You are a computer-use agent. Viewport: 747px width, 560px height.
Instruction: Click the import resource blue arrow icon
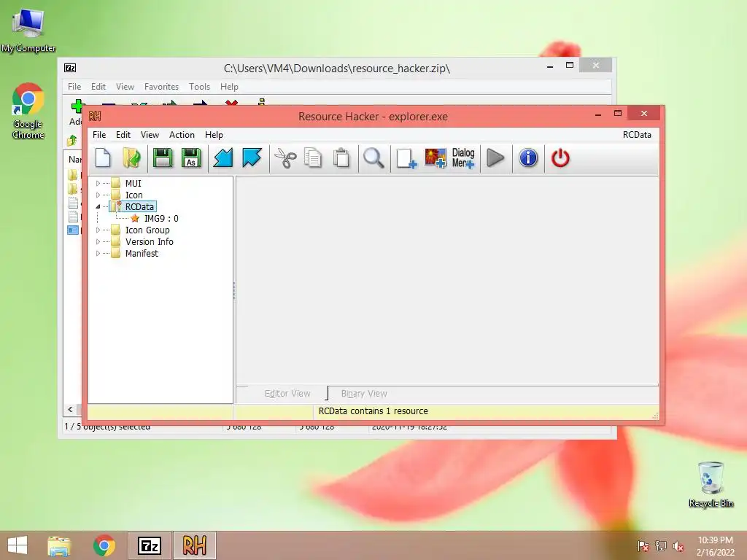[x=223, y=158]
